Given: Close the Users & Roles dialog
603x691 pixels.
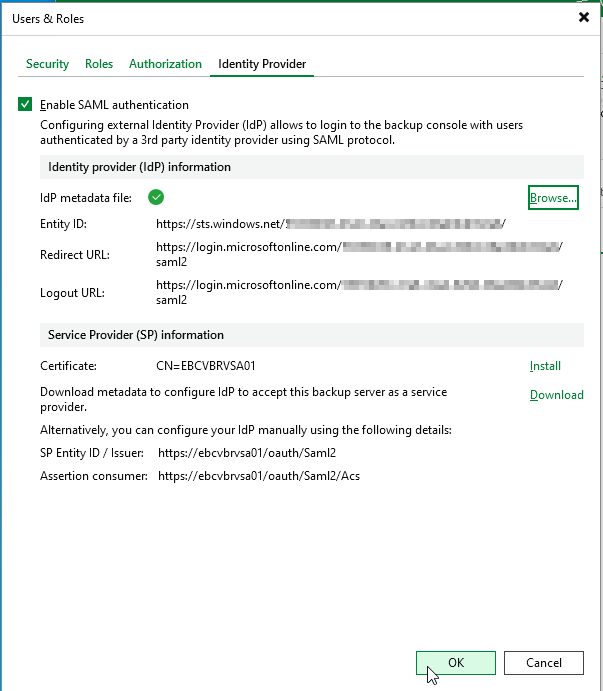Looking at the screenshot, I should (584, 17).
